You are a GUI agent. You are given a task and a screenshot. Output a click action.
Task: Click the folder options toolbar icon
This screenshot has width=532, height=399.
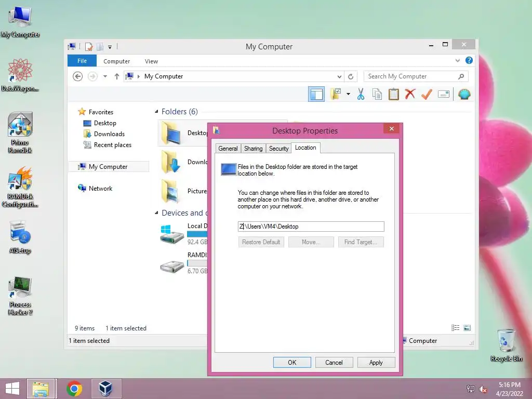pyautogui.click(x=335, y=94)
